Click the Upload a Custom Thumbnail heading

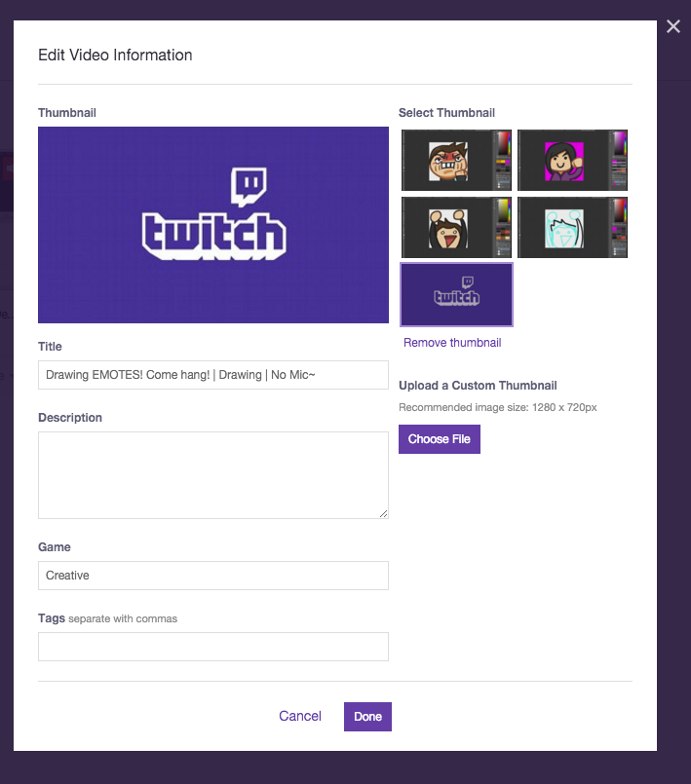[x=478, y=385]
